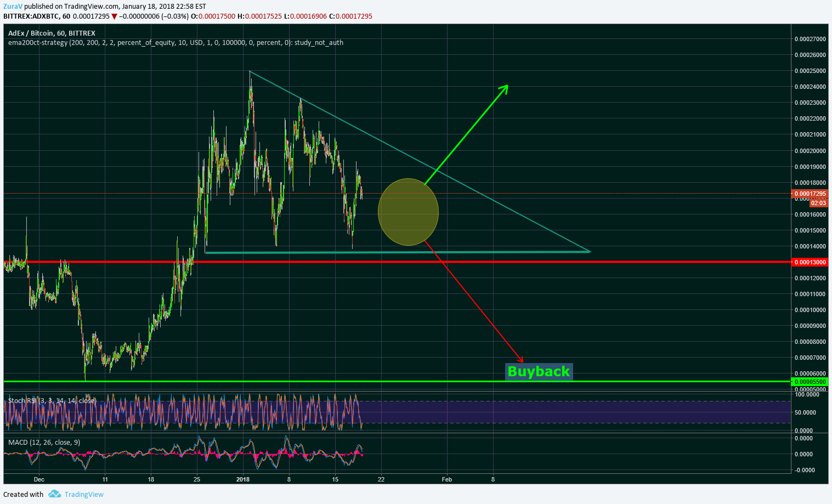The width and height of the screenshot is (832, 504).
Task: Click the 0.00027000 price axis label
Action: 810,39
